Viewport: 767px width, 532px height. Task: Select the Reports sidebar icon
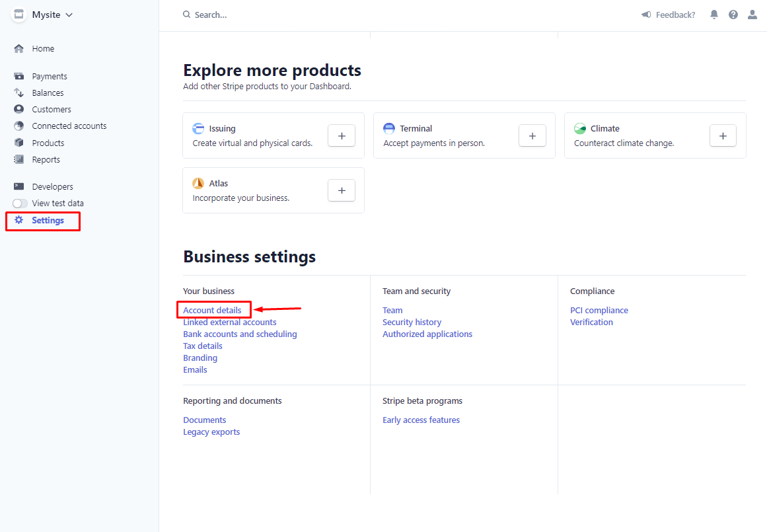point(20,159)
